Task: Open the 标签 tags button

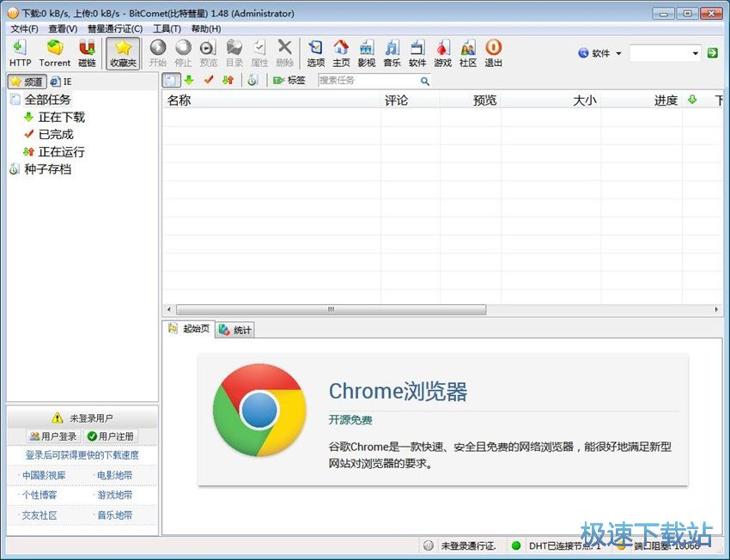Action: pos(289,81)
